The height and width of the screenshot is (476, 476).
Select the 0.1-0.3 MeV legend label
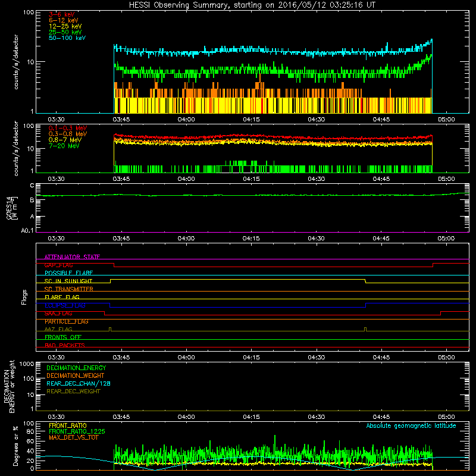point(68,128)
